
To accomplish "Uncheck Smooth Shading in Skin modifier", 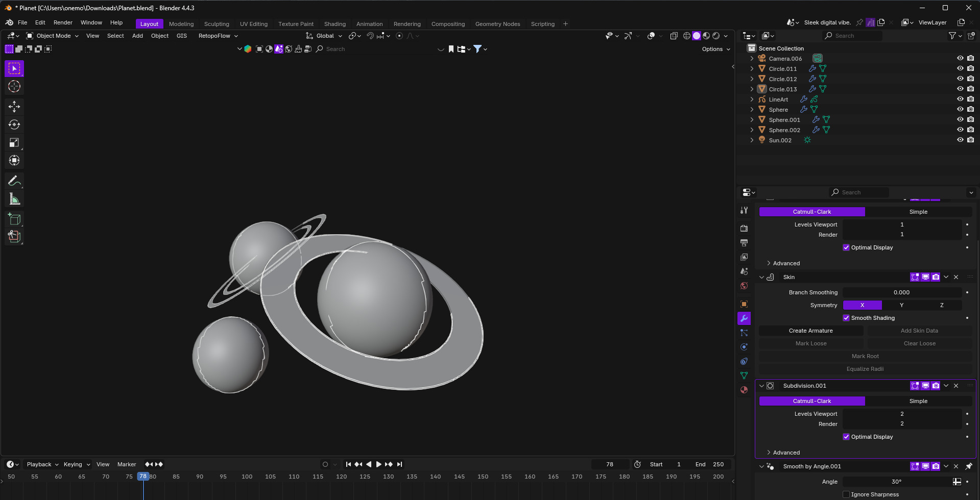I will 846,318.
